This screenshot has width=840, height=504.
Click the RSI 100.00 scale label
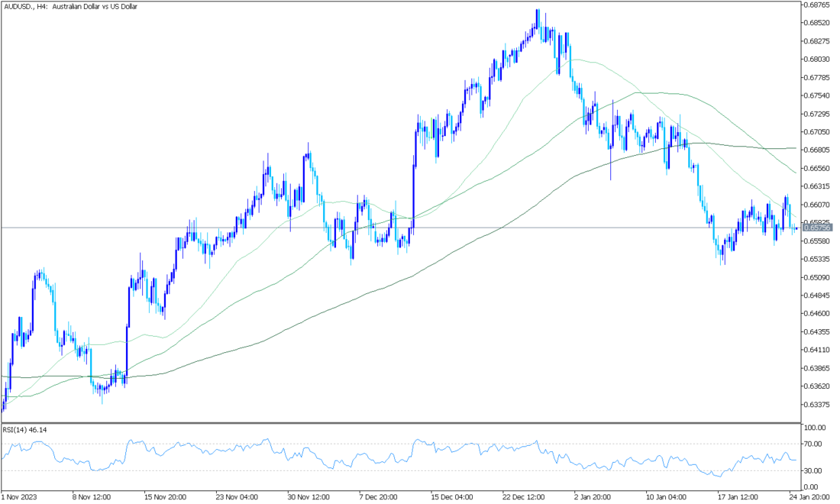(x=815, y=428)
